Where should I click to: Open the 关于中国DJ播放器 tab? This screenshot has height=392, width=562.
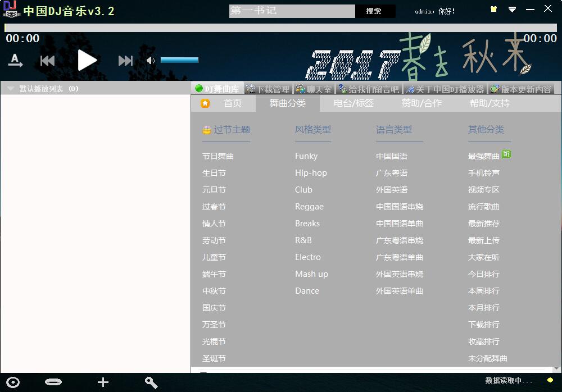446,89
